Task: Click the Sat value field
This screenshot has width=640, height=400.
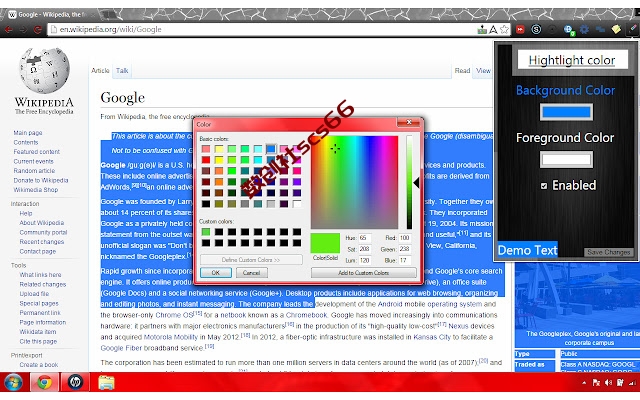Action: tap(364, 249)
